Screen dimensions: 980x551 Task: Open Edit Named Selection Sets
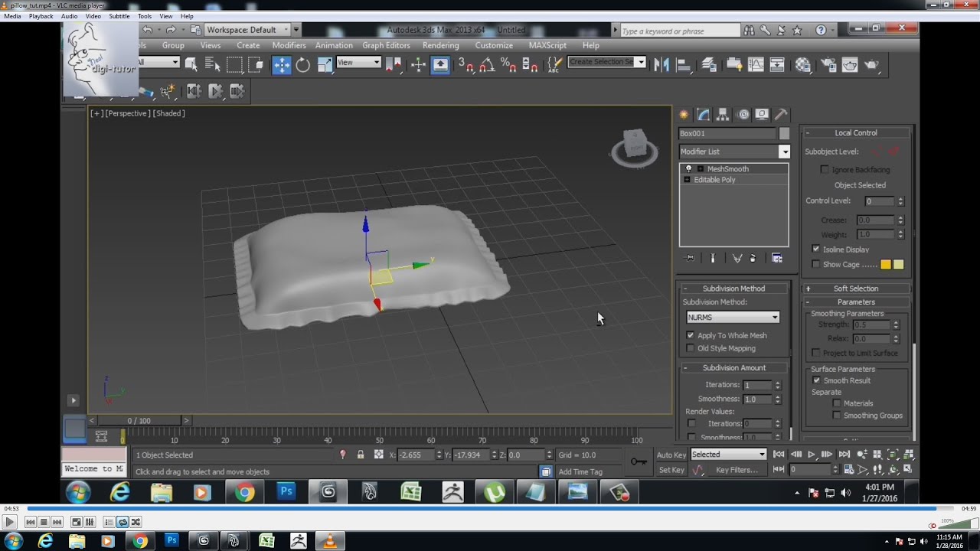click(556, 66)
